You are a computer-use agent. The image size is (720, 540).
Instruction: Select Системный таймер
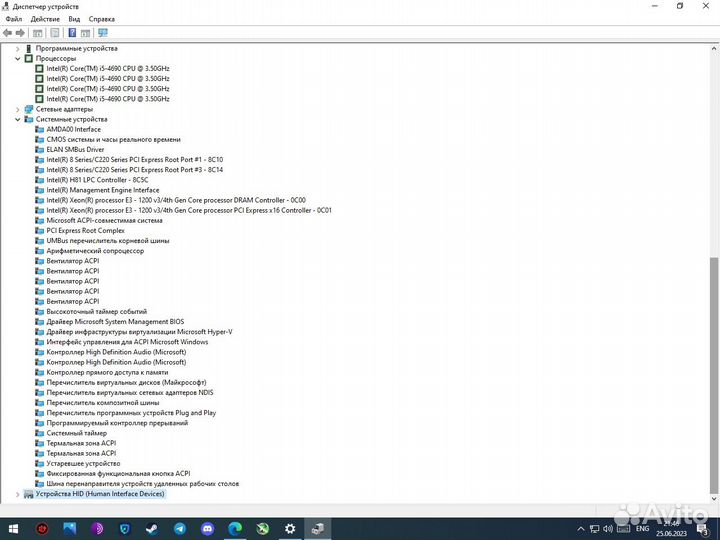(76, 433)
